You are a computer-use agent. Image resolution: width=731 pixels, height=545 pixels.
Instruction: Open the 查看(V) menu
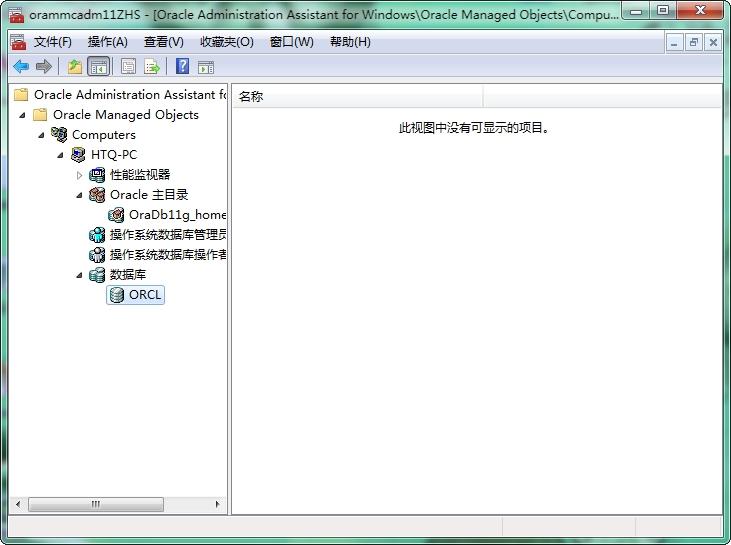(164, 42)
